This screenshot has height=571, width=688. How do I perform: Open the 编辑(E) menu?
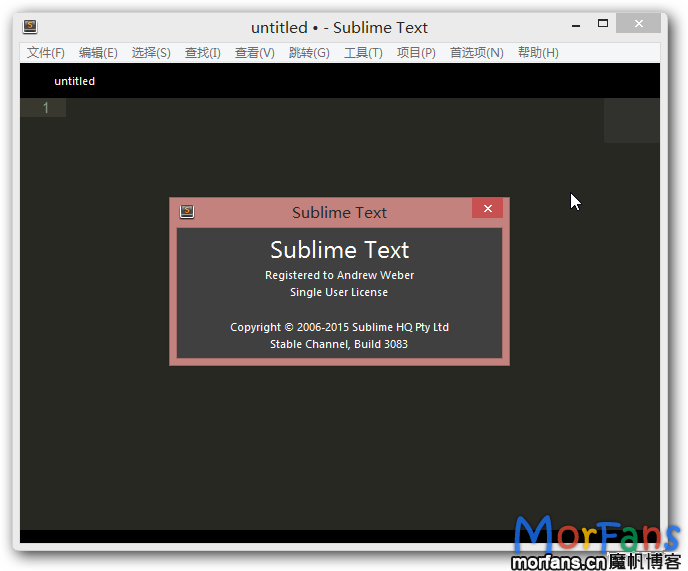click(x=98, y=53)
